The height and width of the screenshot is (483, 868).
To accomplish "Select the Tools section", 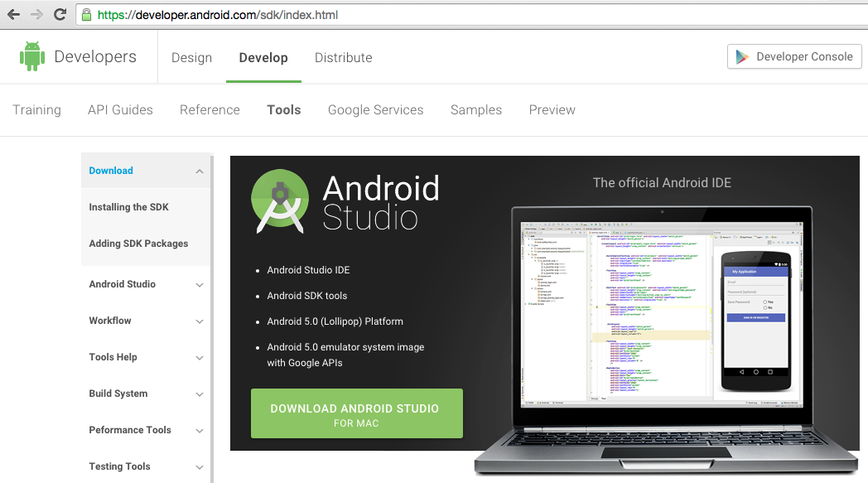I will point(284,109).
